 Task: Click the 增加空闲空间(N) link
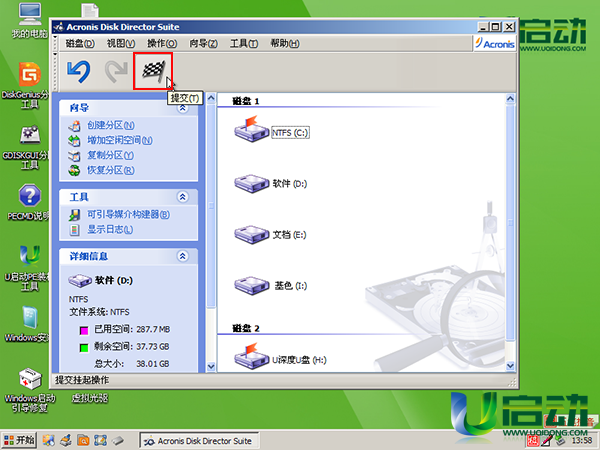click(x=120, y=140)
